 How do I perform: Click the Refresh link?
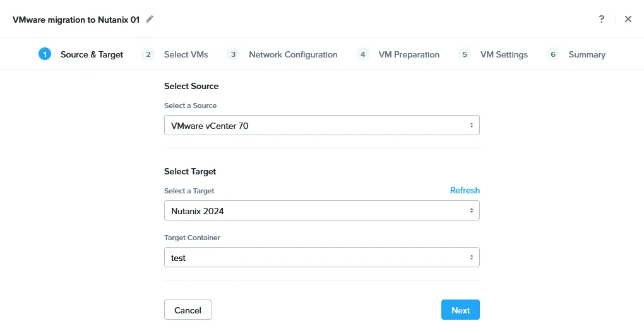[465, 190]
